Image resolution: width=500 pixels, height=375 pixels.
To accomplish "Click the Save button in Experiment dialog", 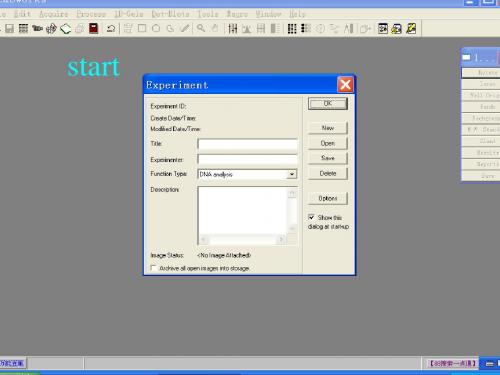I will point(328,158).
